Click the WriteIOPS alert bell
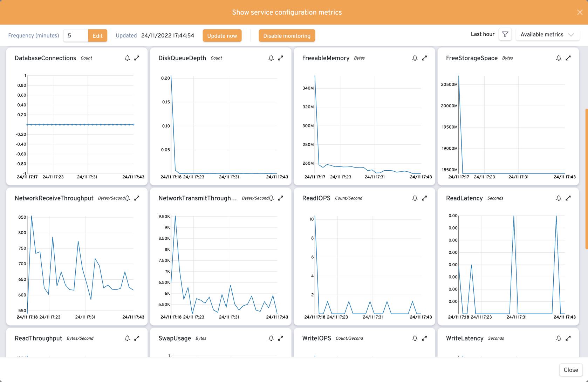Viewport: 588px width, 382px height. click(415, 339)
